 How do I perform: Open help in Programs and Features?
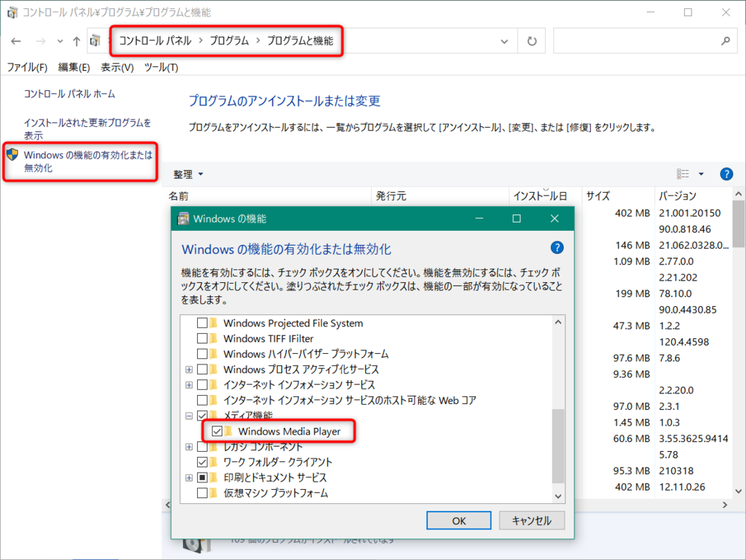(726, 174)
